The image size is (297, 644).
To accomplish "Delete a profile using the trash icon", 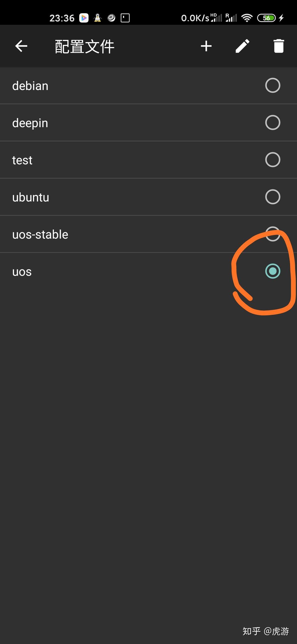I will [x=279, y=46].
